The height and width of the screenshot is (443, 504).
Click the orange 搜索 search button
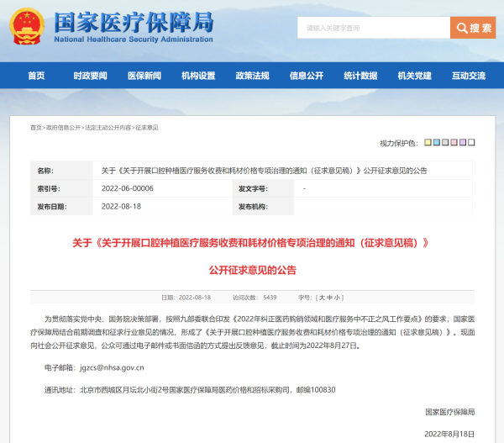coord(473,28)
